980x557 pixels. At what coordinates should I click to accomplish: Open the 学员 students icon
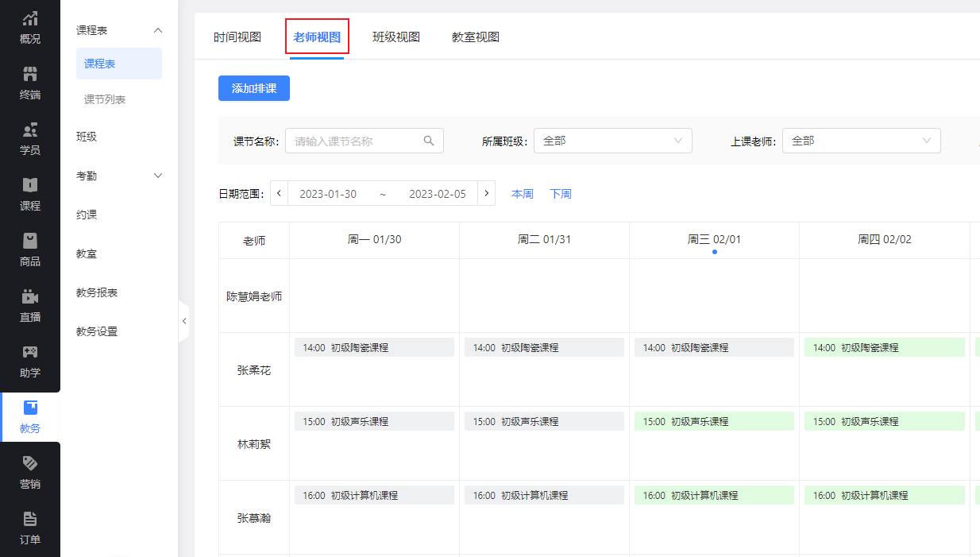pos(30,130)
